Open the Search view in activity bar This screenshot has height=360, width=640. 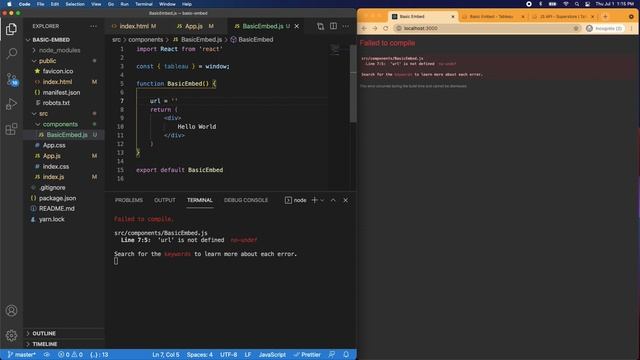(x=11, y=53)
